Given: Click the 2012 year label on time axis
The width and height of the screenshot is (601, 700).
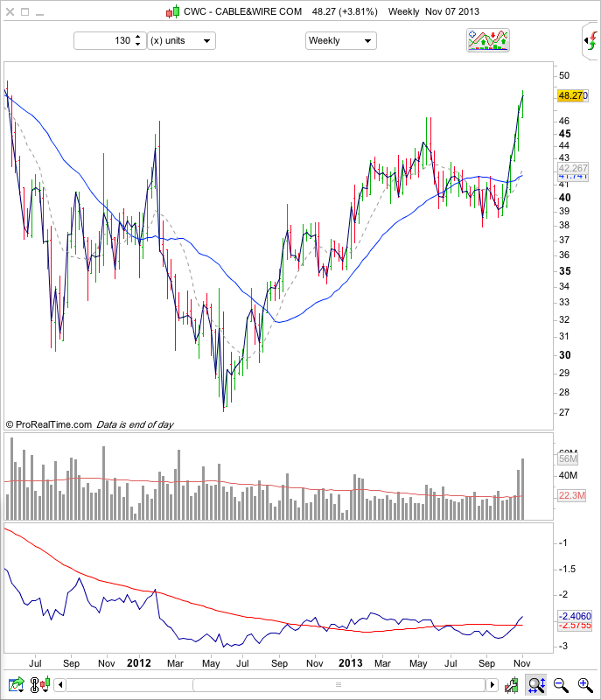Looking at the screenshot, I should point(139,663).
